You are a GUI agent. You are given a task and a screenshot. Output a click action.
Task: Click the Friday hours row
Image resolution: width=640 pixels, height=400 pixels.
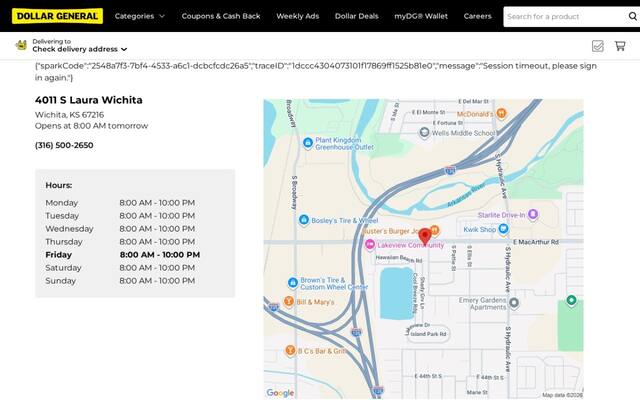[123, 255]
